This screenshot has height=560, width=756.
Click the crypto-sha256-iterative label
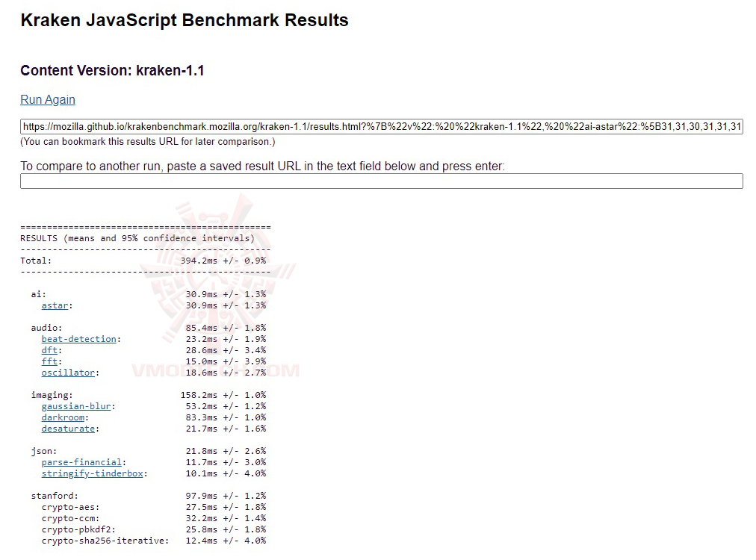[105, 541]
